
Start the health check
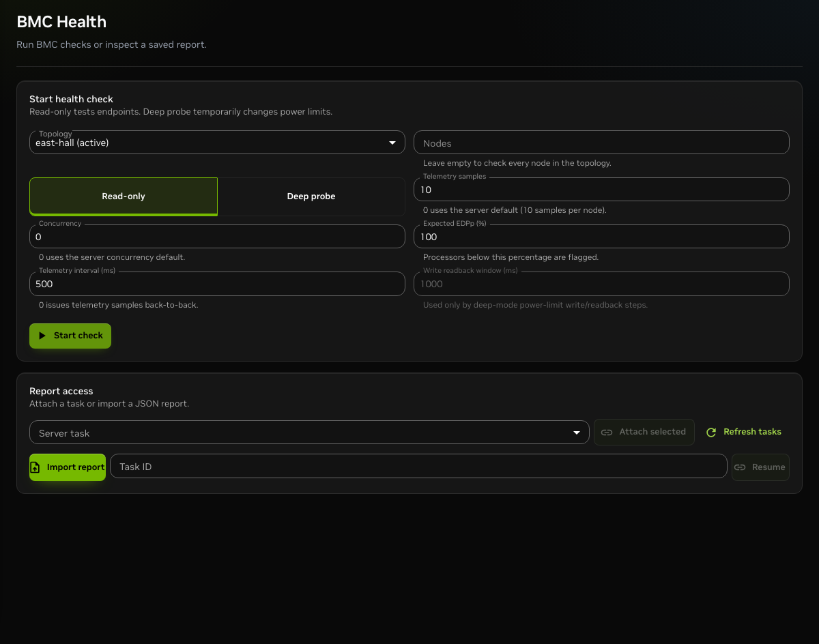(70, 336)
